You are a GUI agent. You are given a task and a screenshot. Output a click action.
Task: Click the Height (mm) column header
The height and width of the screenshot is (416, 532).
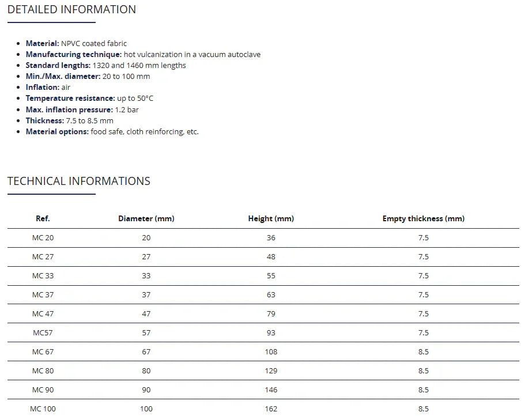pyautogui.click(x=271, y=219)
